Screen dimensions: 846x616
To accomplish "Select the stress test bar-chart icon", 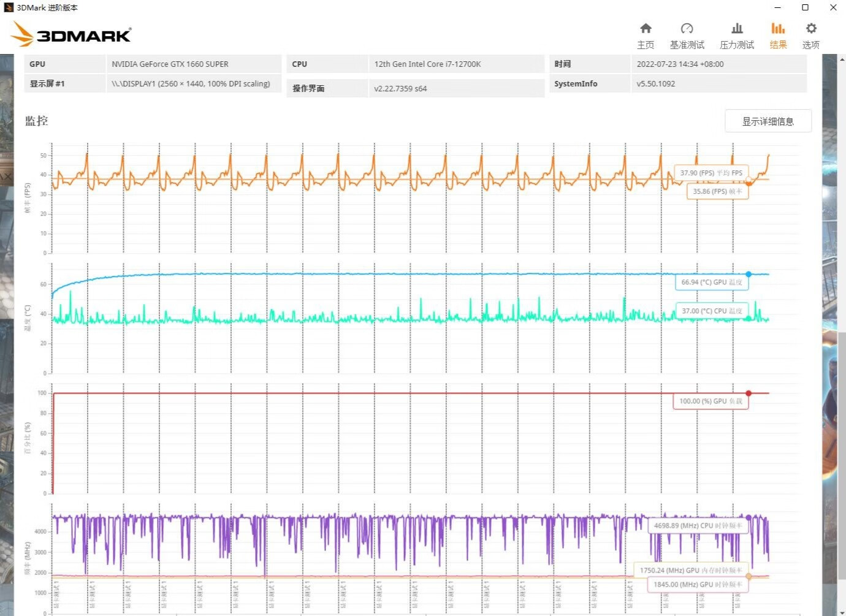I will [x=737, y=28].
